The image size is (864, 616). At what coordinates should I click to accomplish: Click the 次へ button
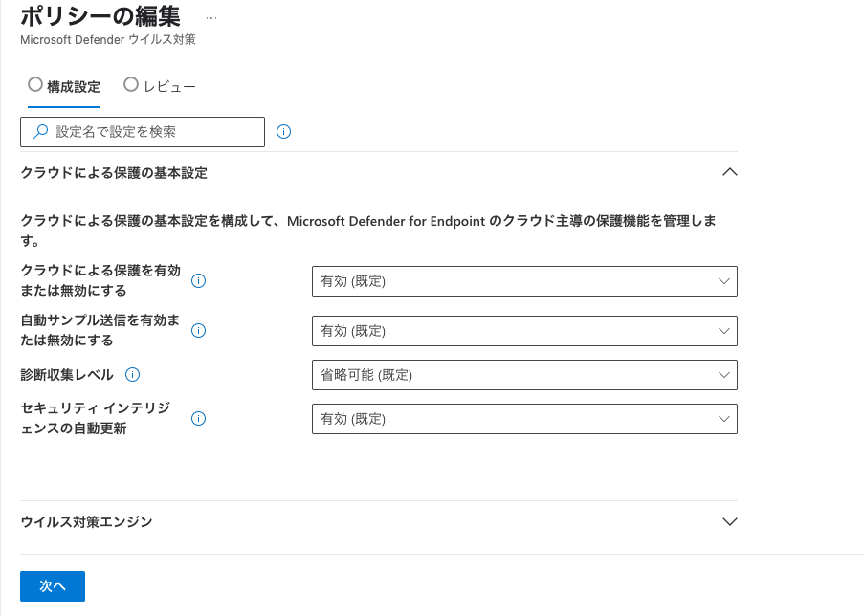(x=53, y=586)
